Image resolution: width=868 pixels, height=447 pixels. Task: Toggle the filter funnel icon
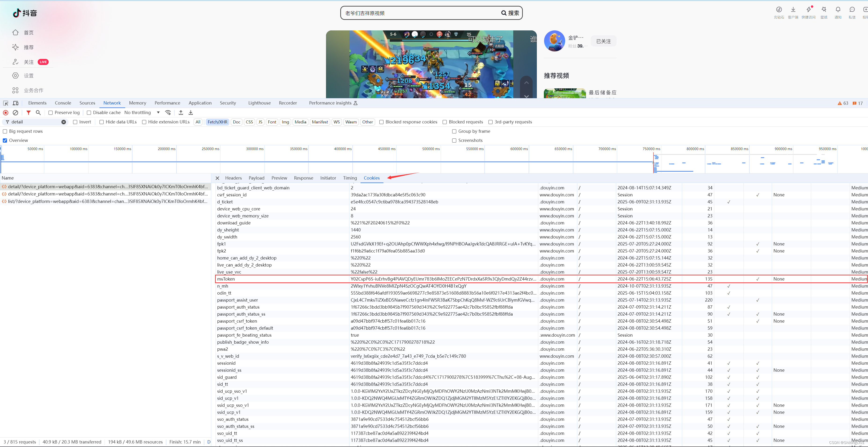[29, 113]
